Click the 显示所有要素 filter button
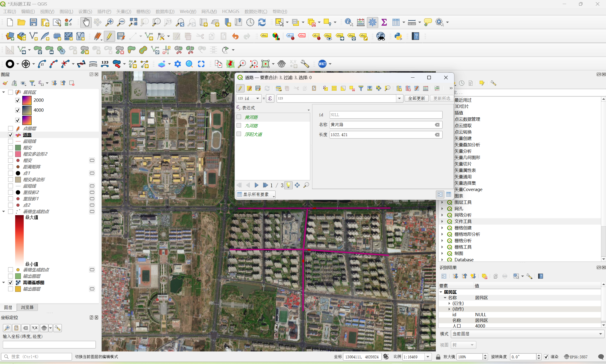 click(x=255, y=195)
